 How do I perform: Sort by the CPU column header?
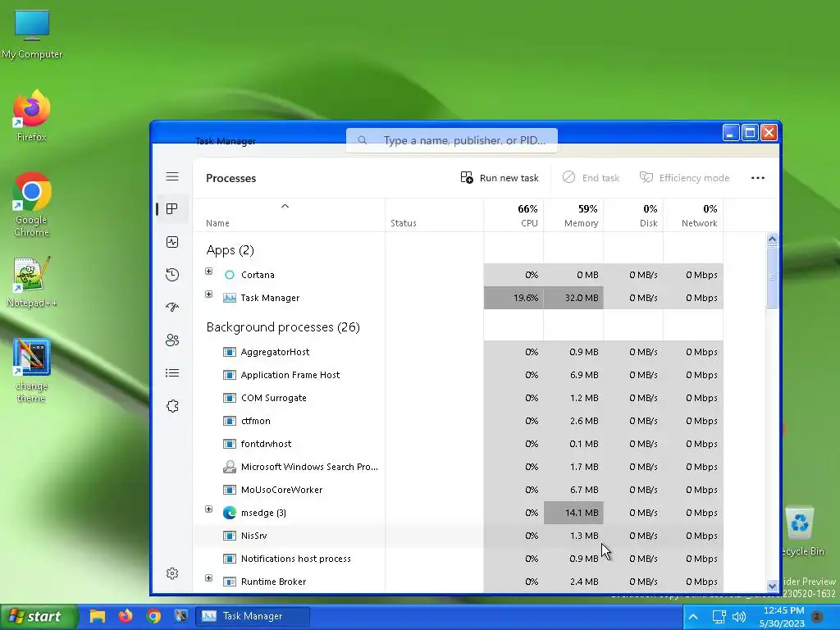tap(514, 216)
